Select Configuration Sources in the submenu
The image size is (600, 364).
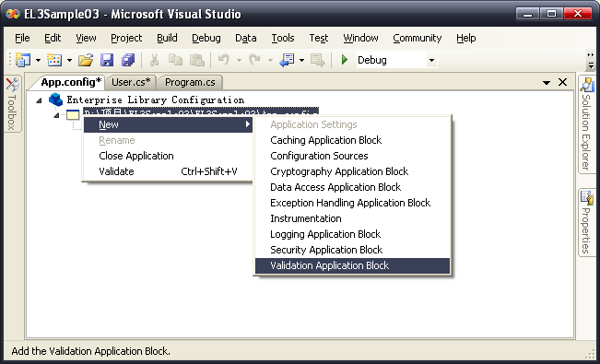pyautogui.click(x=352, y=156)
